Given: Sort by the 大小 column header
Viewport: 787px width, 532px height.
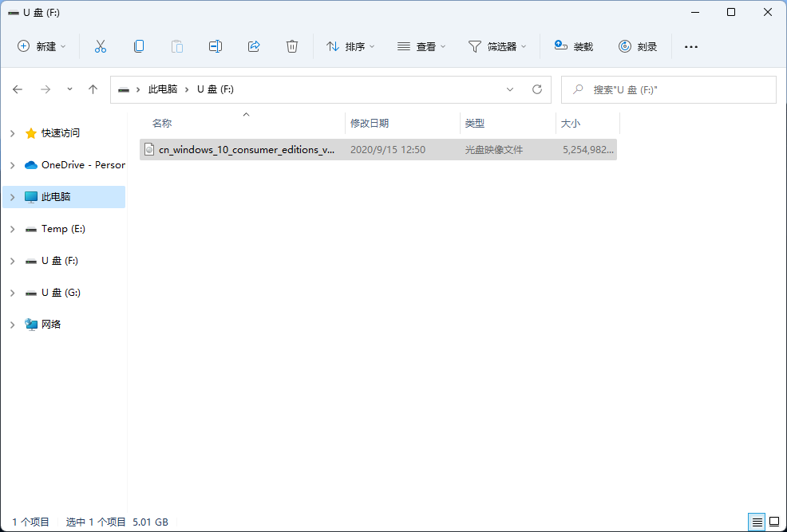Looking at the screenshot, I should tap(570, 124).
